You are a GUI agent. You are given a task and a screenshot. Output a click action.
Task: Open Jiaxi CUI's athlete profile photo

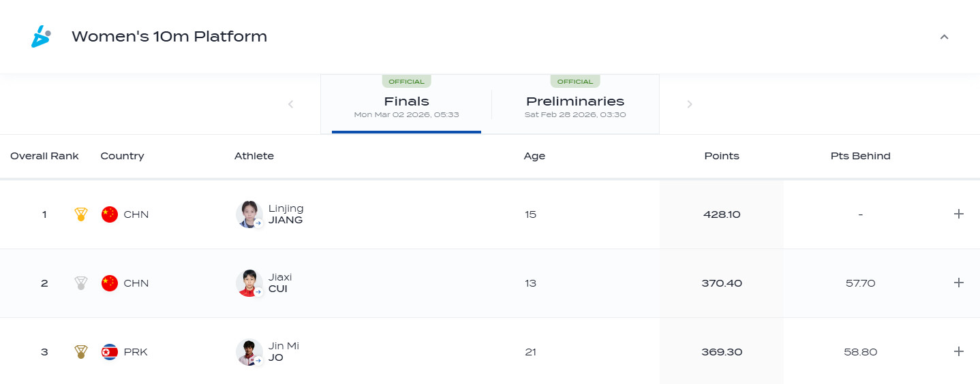tap(249, 283)
